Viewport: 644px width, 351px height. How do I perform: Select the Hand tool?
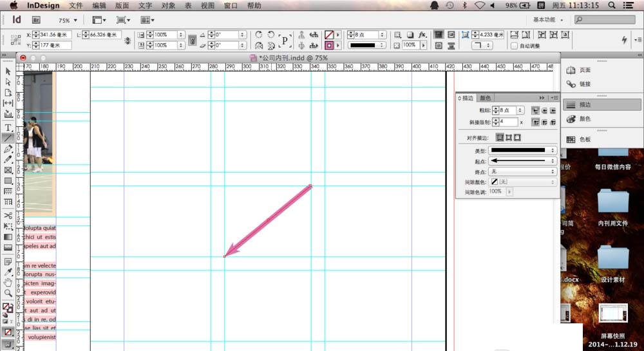tap(8, 283)
